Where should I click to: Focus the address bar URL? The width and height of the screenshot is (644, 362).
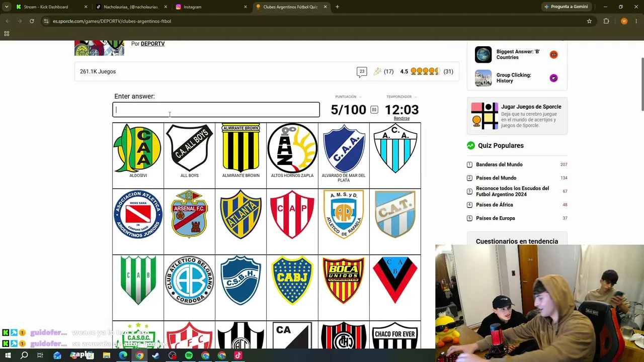(112, 21)
